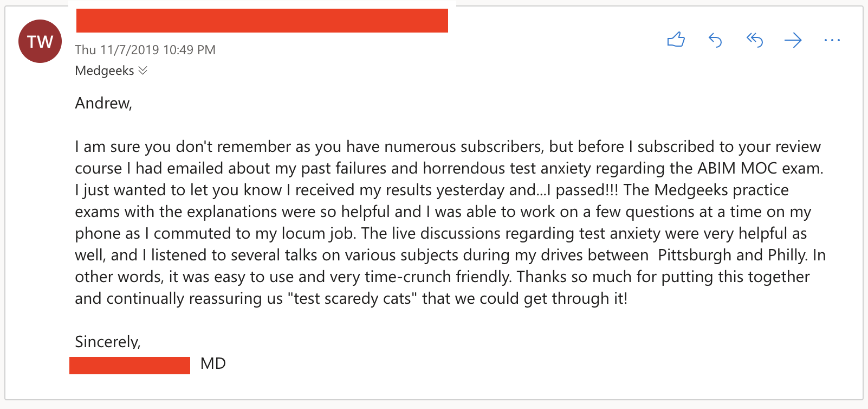Viewport: 868px width, 409px height.
Task: Click the redacted sender name bar
Action: [x=262, y=21]
